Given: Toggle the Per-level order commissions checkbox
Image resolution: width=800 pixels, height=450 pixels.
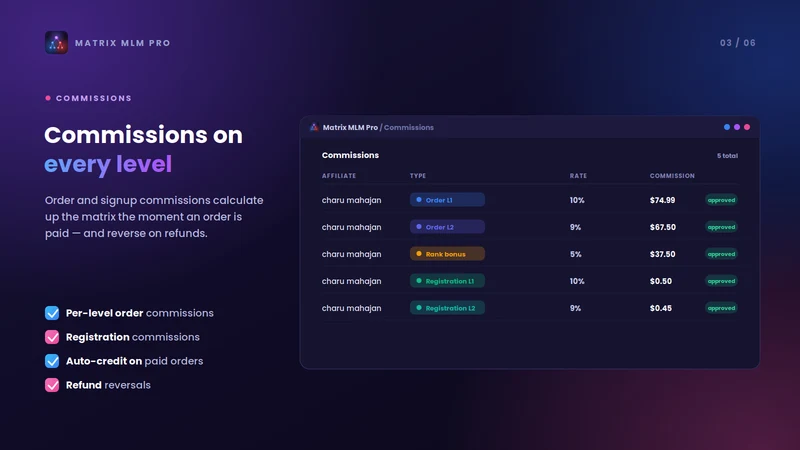Looking at the screenshot, I should pyautogui.click(x=52, y=313).
